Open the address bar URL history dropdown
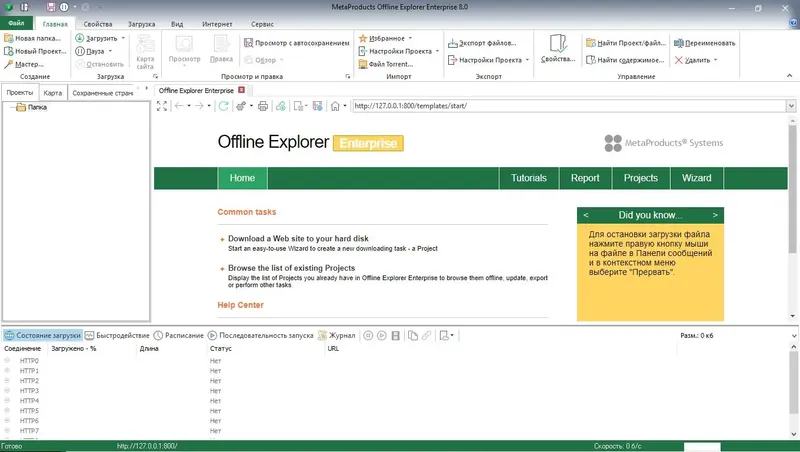 (791, 106)
